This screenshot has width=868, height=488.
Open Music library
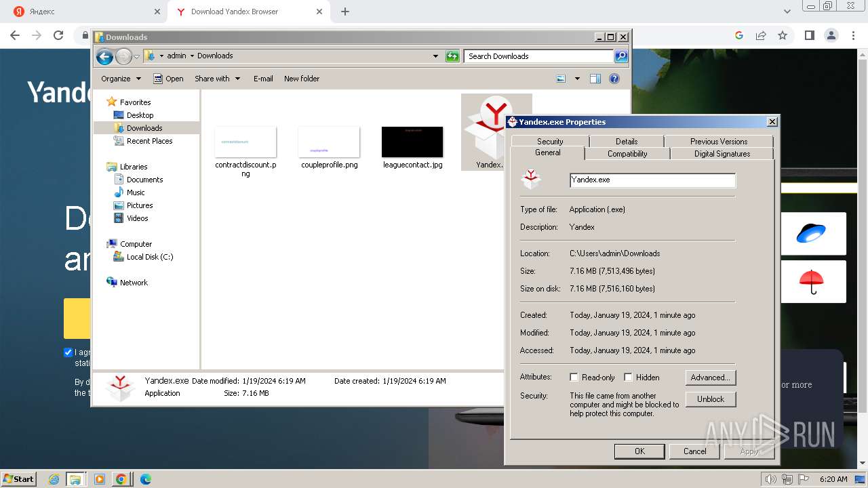[x=136, y=192]
